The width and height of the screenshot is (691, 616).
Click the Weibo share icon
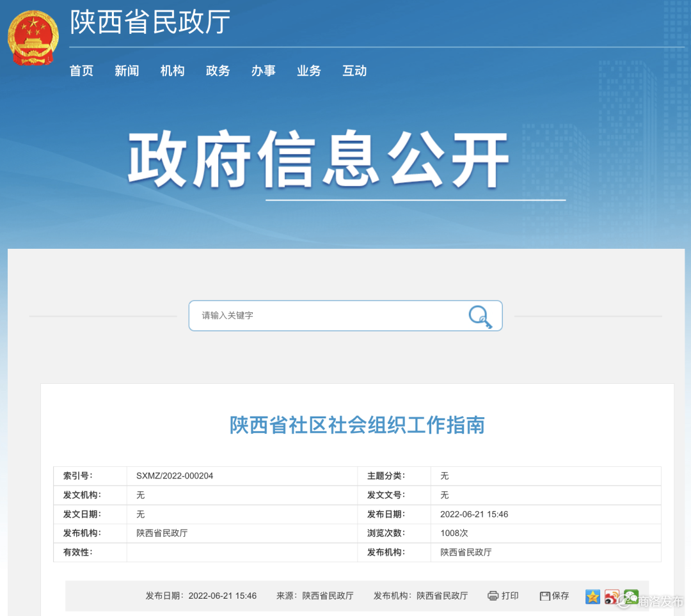click(x=612, y=597)
